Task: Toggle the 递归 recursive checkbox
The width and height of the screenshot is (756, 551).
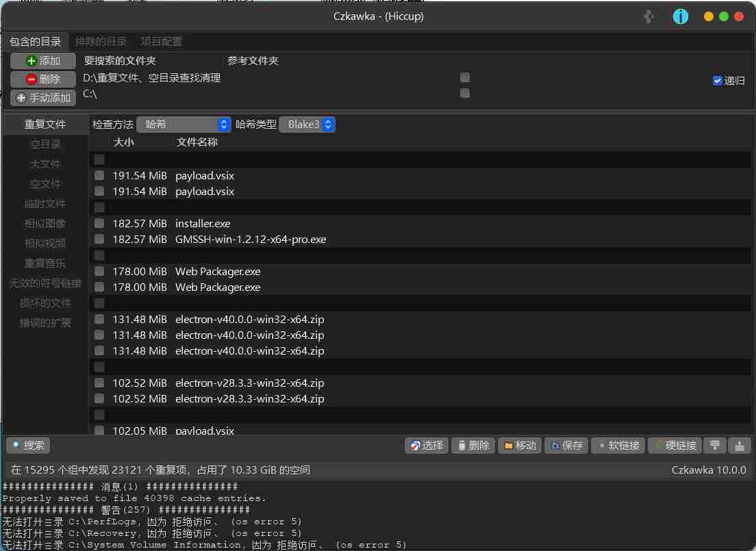Action: [x=718, y=81]
